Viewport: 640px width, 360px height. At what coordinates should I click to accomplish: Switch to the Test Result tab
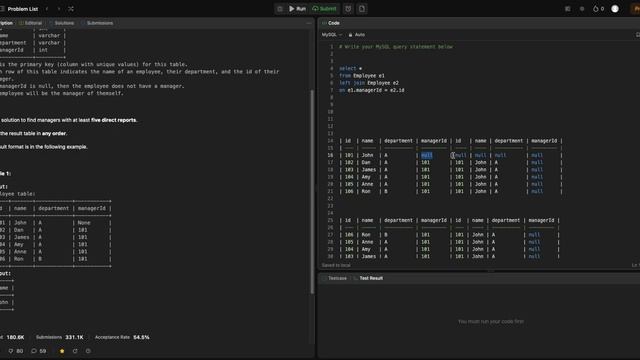pyautogui.click(x=368, y=278)
